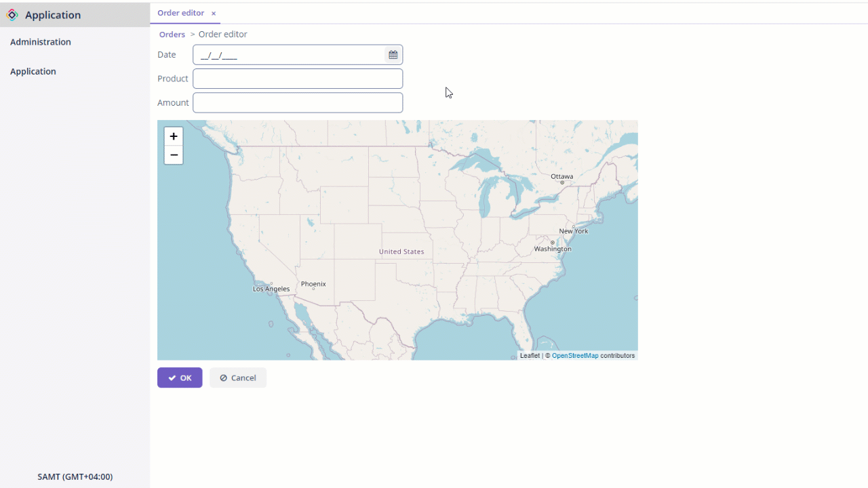Image resolution: width=868 pixels, height=488 pixels.
Task: Zoom in on the map
Action: [x=174, y=136]
